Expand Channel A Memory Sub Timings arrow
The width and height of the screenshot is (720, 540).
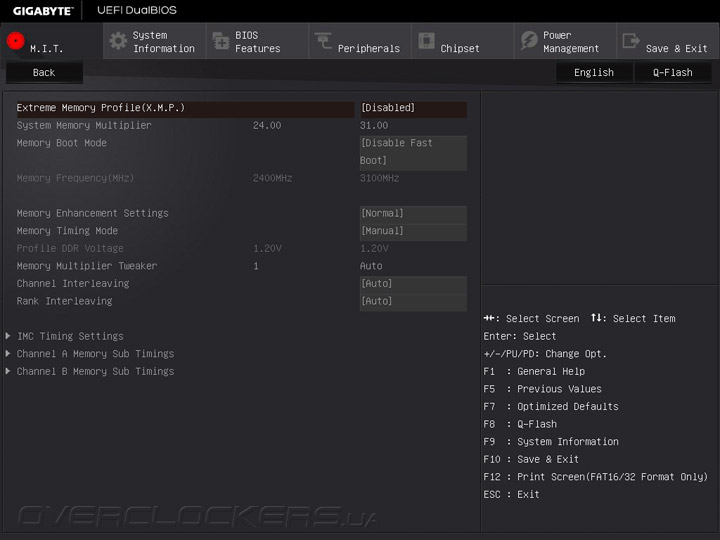(x=8, y=354)
